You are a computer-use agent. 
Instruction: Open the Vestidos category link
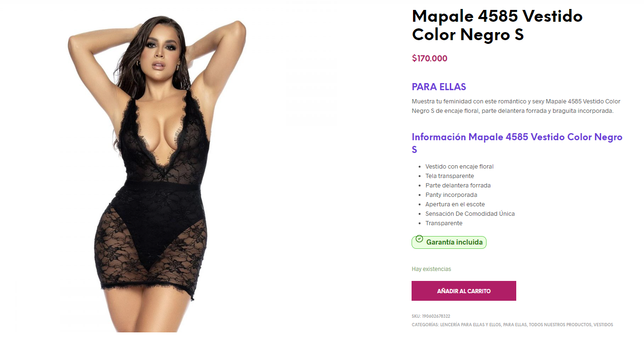(x=603, y=325)
